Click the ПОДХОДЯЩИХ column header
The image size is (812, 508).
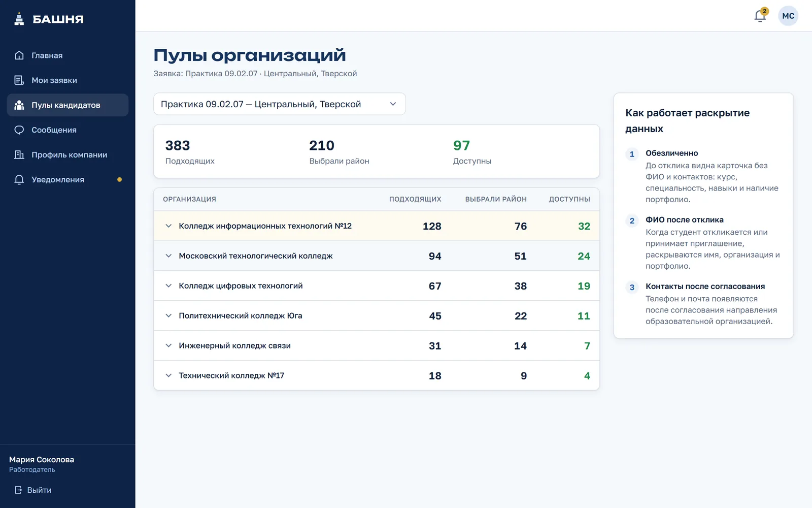(x=415, y=199)
